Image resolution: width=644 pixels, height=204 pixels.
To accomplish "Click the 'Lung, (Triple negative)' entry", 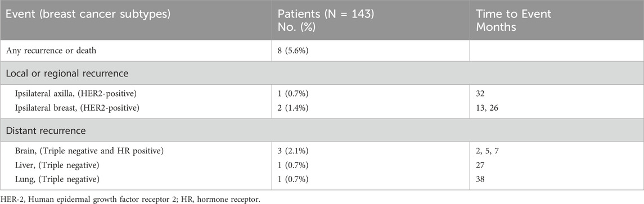I will coord(56,179).
